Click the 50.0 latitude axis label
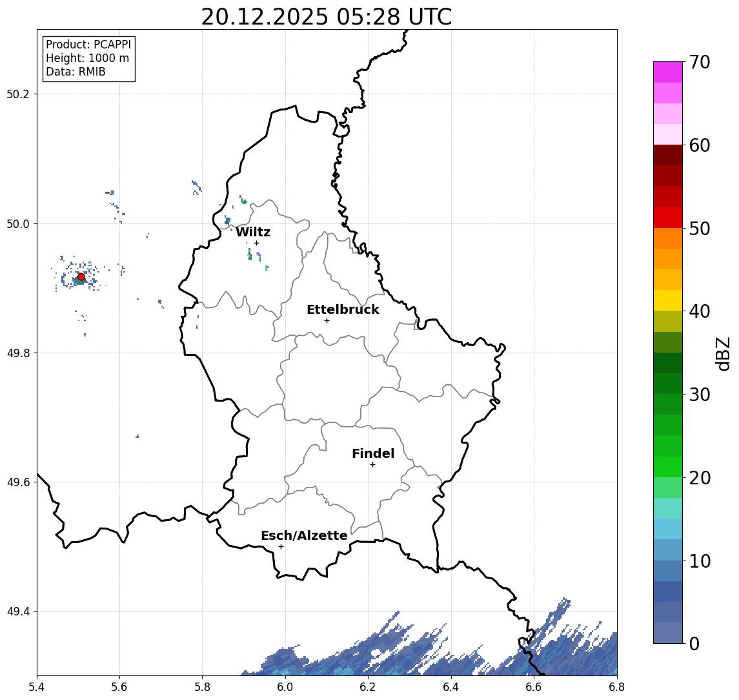The image size is (739, 700). click(18, 223)
